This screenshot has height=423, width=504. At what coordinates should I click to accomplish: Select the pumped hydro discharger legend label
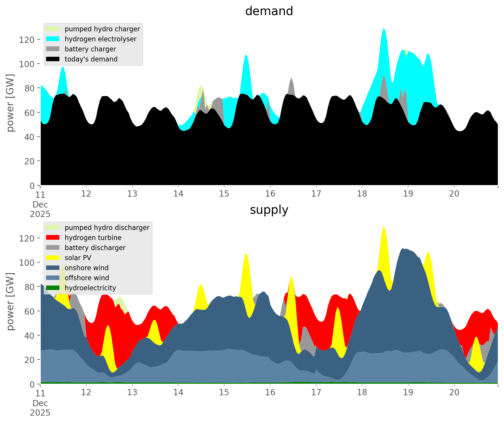pyautogui.click(x=107, y=228)
